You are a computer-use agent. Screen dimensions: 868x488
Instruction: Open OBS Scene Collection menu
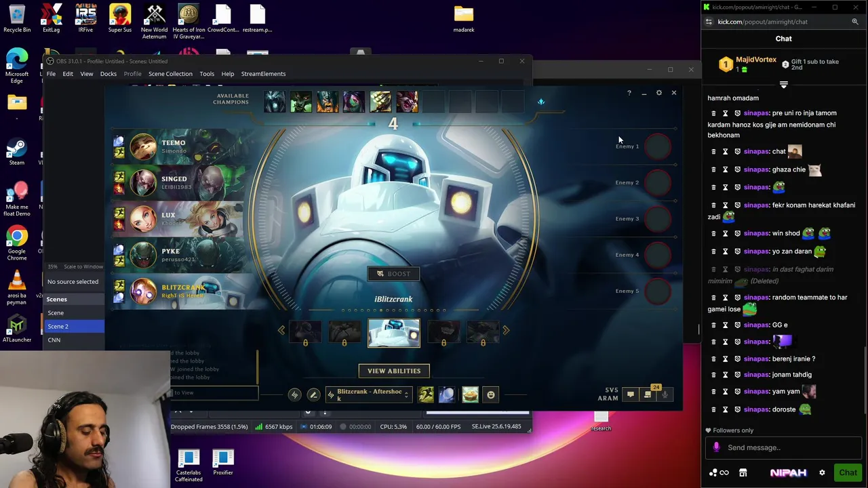[x=170, y=74]
